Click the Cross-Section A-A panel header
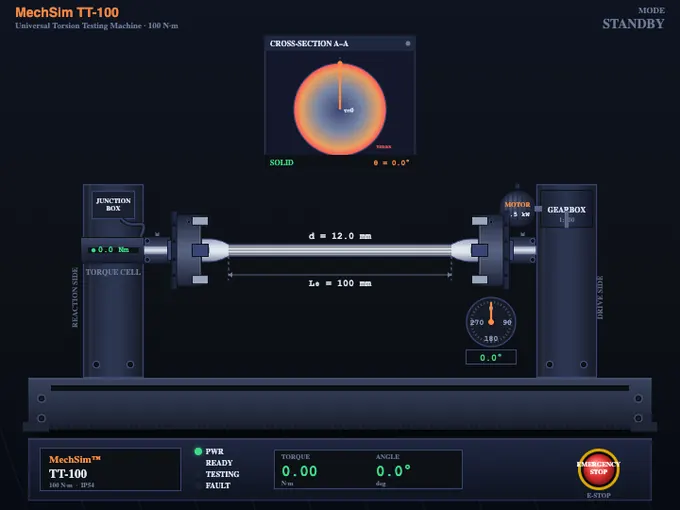The width and height of the screenshot is (680, 510). click(340, 43)
